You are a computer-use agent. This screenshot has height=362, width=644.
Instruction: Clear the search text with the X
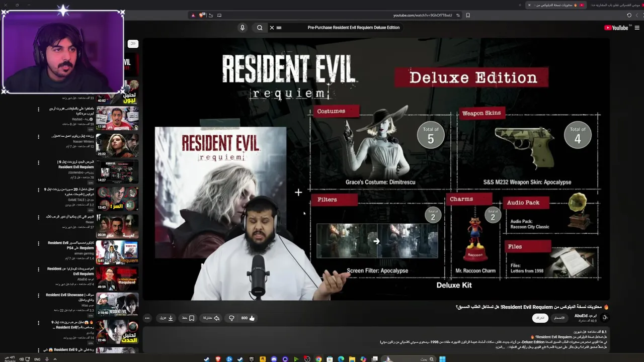(272, 28)
